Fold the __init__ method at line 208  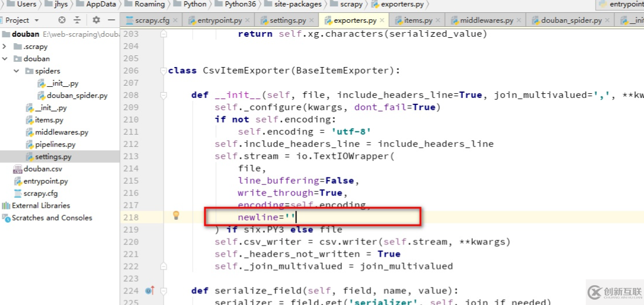click(x=164, y=95)
